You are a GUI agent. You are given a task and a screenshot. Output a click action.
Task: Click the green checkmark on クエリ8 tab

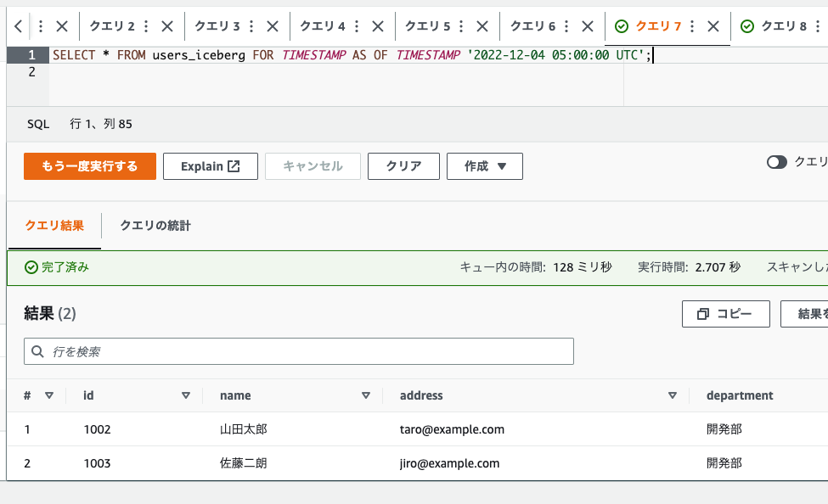(747, 26)
